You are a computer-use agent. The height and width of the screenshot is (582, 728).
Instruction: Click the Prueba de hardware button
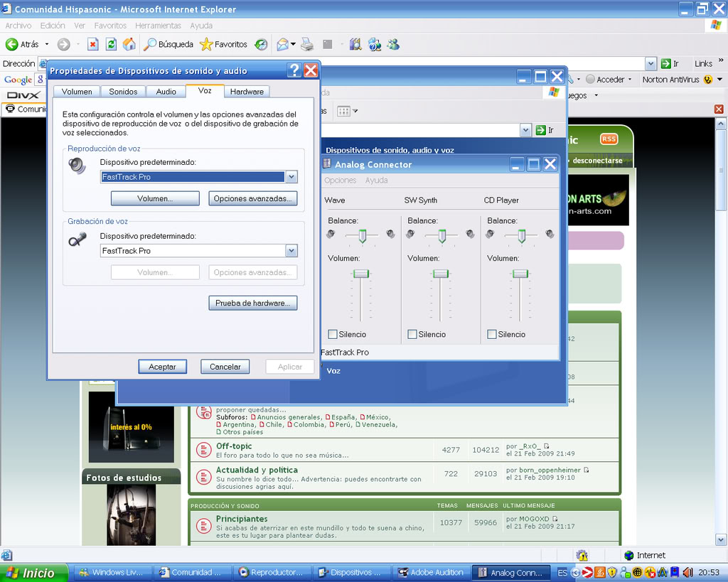click(x=252, y=303)
